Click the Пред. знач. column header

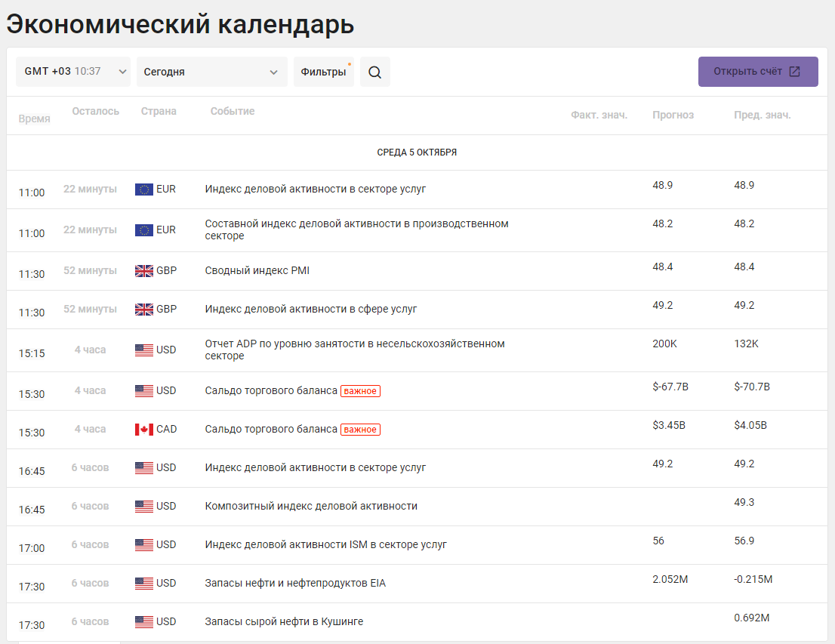[x=762, y=115]
